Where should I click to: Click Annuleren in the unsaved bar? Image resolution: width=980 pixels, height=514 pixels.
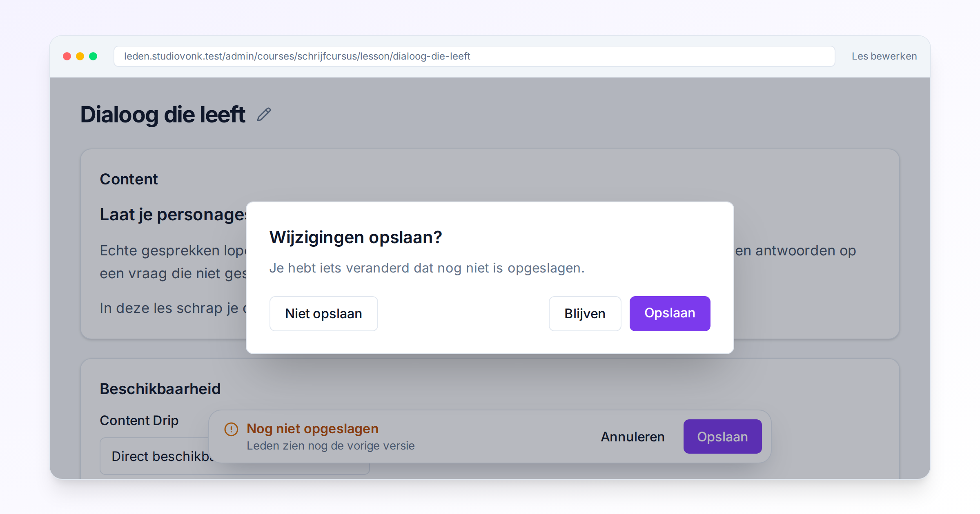coord(633,437)
